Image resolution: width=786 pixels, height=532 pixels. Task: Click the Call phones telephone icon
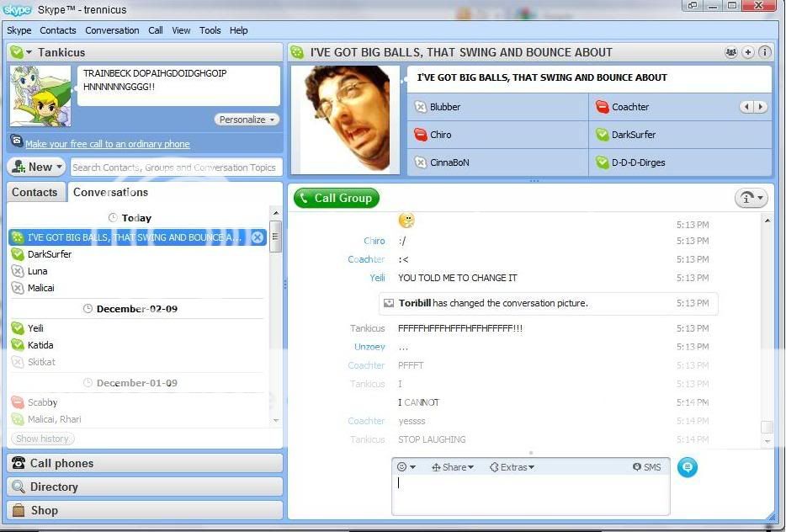click(19, 464)
